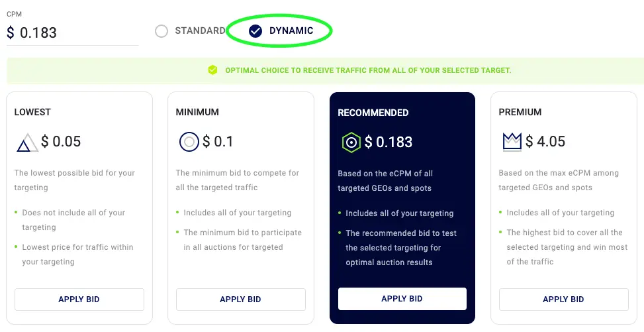
Task: Click the $0.05 Lowest price
Action: pos(61,142)
